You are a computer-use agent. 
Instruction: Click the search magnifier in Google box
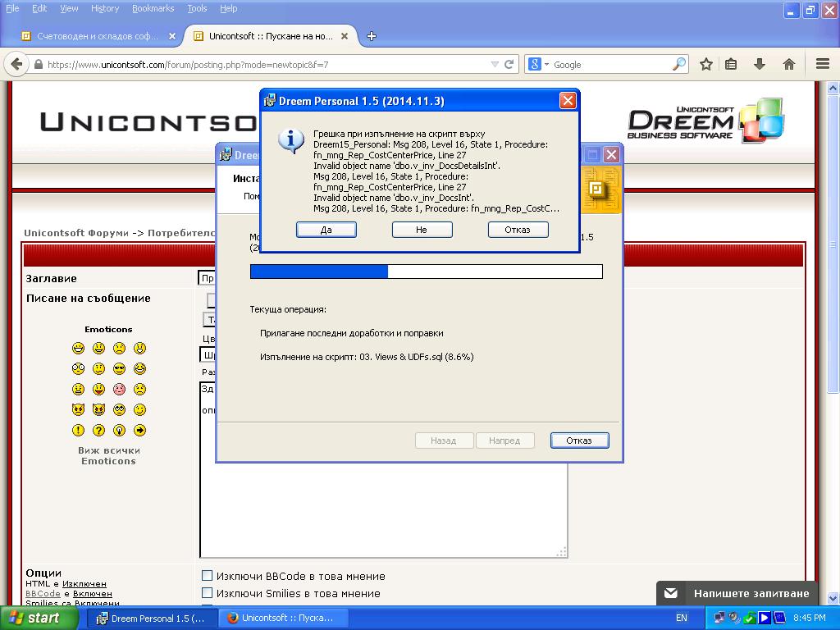(678, 64)
